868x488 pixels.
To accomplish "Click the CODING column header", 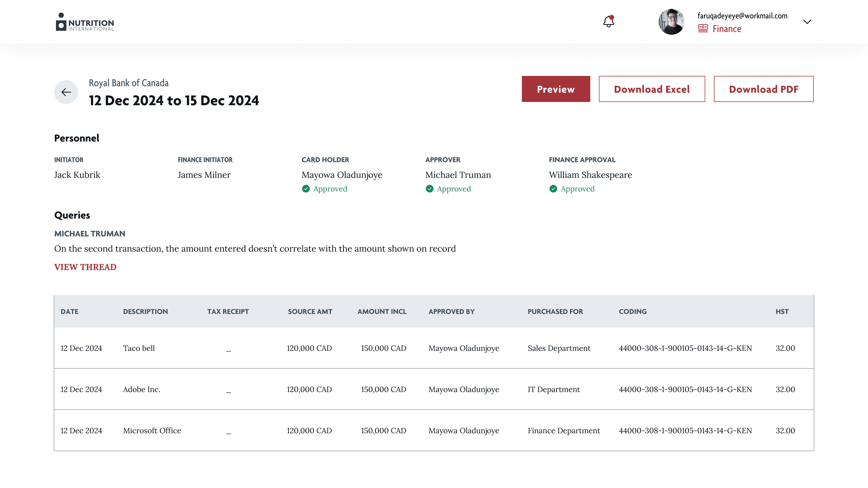I will [x=632, y=312].
